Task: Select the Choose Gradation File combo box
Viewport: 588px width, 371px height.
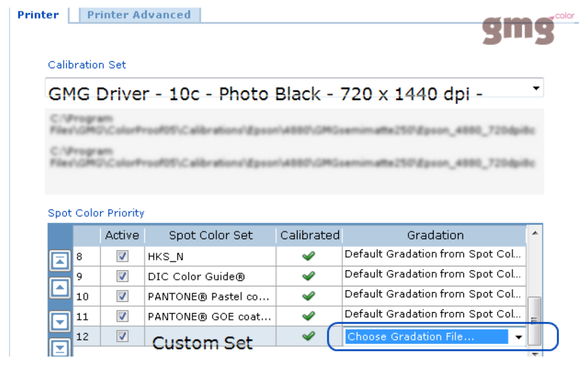Action: (435, 337)
